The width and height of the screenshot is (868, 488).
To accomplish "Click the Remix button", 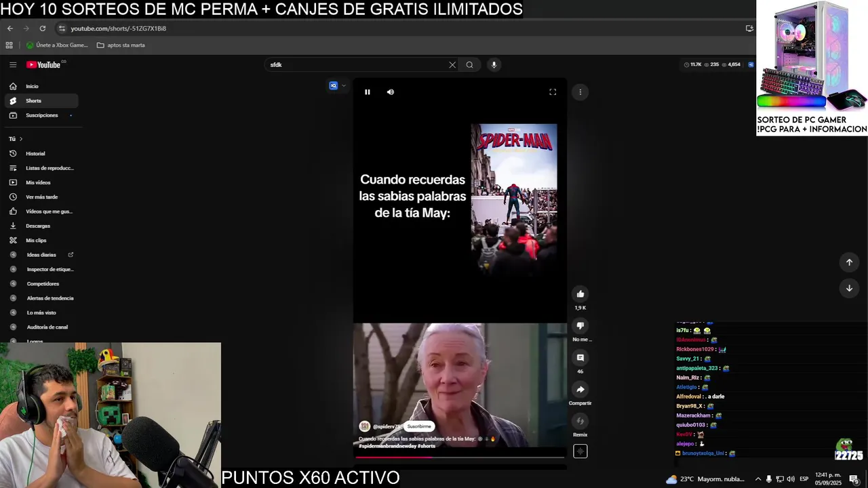I will tap(580, 422).
